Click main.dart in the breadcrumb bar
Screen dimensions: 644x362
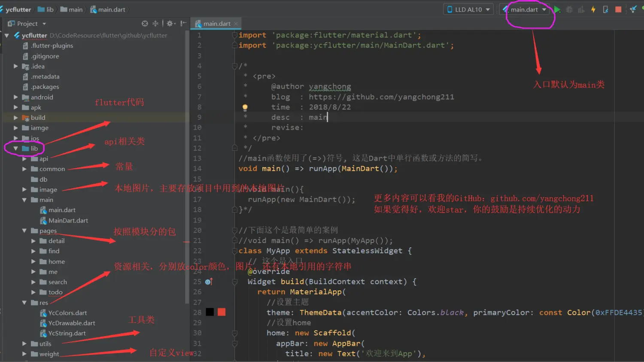pos(108,9)
